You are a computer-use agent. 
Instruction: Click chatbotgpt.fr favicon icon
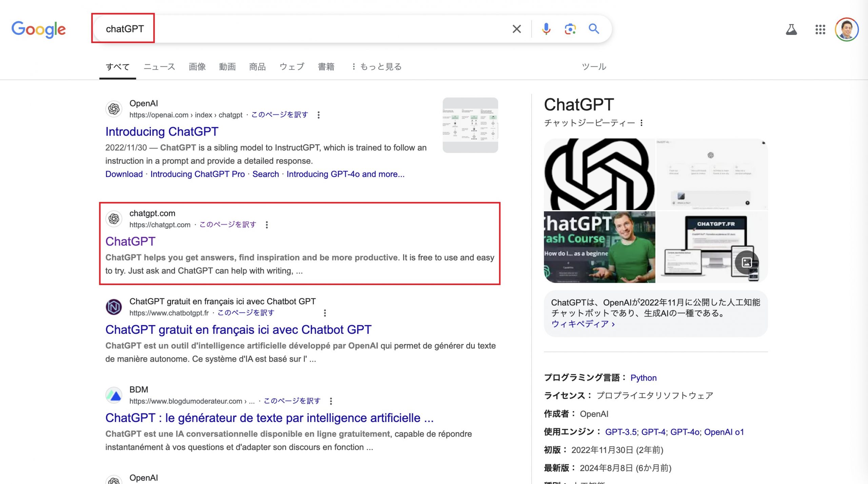point(114,307)
